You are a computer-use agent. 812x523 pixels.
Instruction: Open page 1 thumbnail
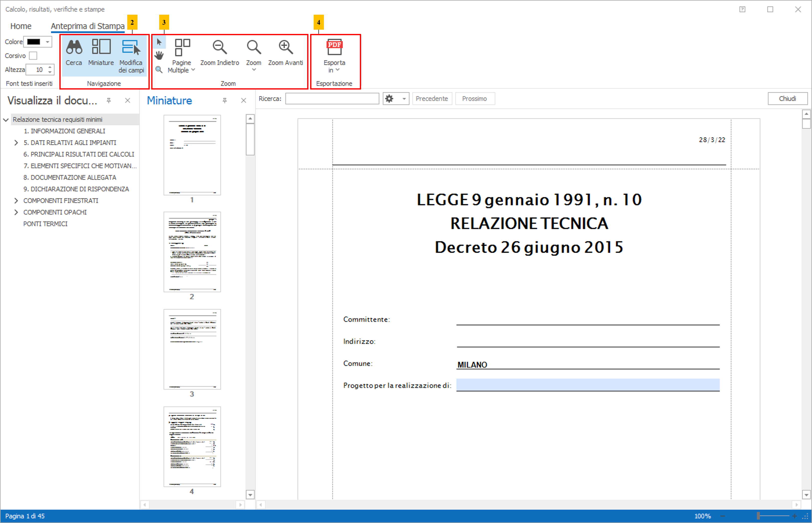pos(192,155)
